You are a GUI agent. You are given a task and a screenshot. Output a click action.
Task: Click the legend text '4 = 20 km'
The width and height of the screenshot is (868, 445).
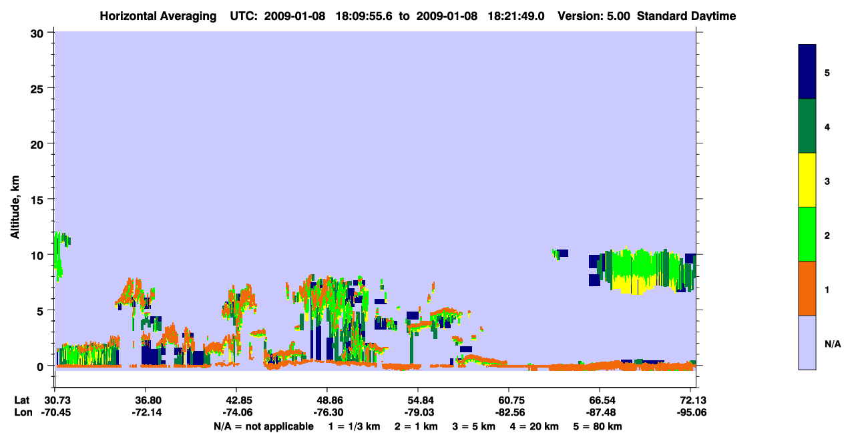535,426
